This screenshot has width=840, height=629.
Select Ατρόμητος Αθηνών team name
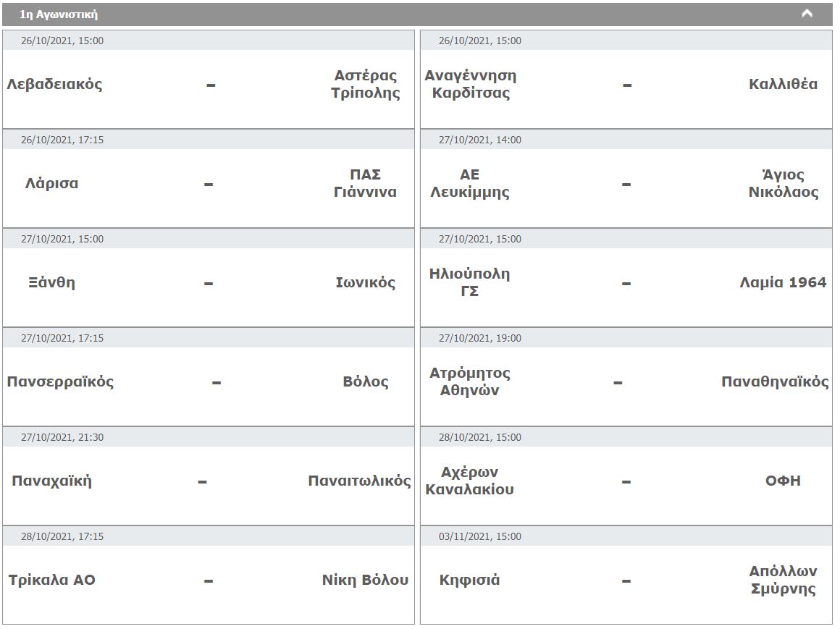tap(470, 381)
